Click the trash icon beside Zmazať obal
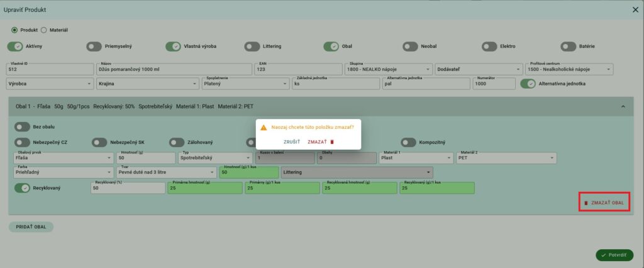This screenshot has height=268, width=644. (586, 203)
